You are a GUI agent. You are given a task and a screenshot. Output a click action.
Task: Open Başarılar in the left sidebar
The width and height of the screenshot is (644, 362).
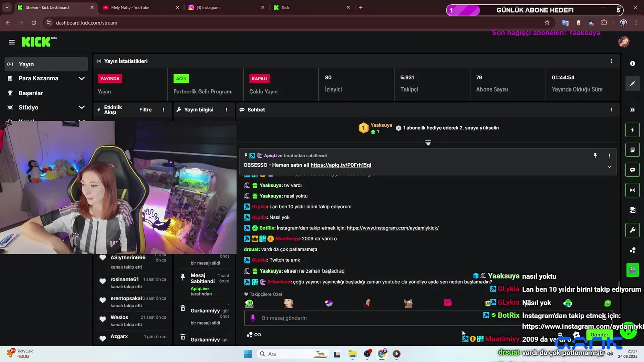click(x=46, y=93)
